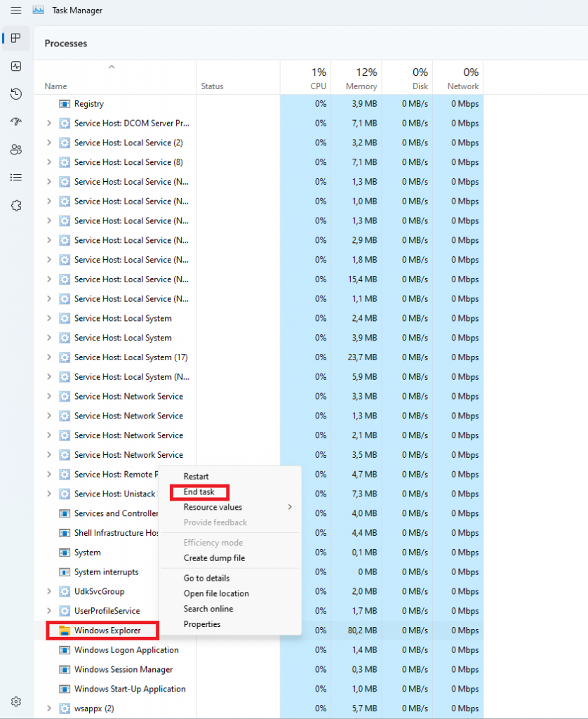Select the Windows Logon Application name
This screenshot has width=588, height=719.
click(x=126, y=649)
